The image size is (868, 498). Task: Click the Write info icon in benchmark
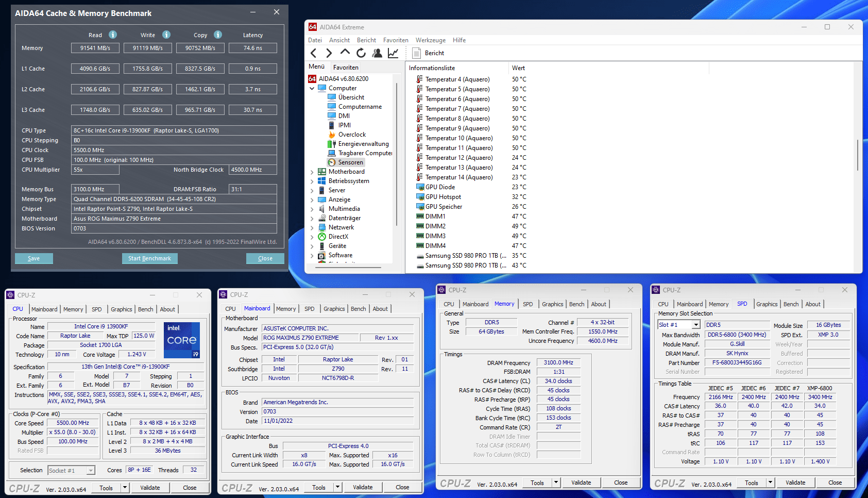pos(166,35)
